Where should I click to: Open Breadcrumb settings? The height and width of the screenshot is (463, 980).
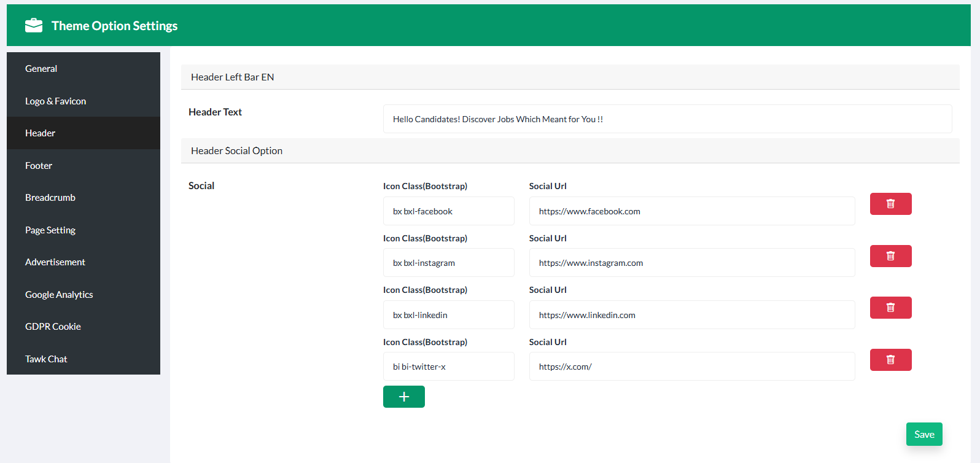[50, 198]
